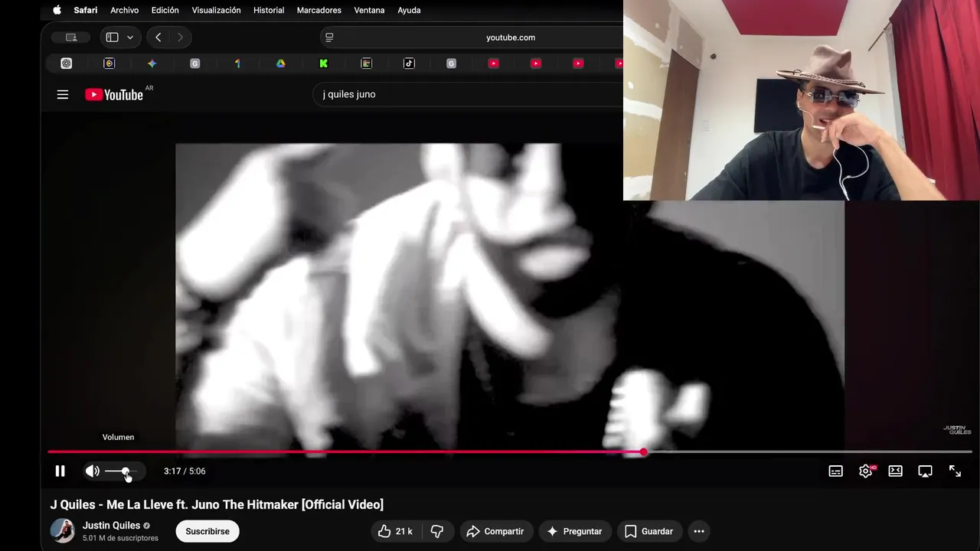Open the video settings gear

pos(865,471)
